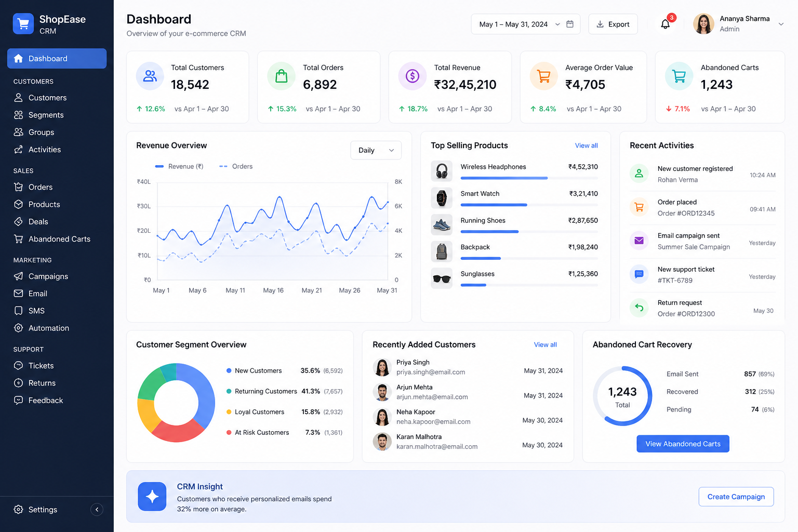This screenshot has height=532, width=798.
Task: Click View all in Top Selling Products
Action: tap(586, 145)
